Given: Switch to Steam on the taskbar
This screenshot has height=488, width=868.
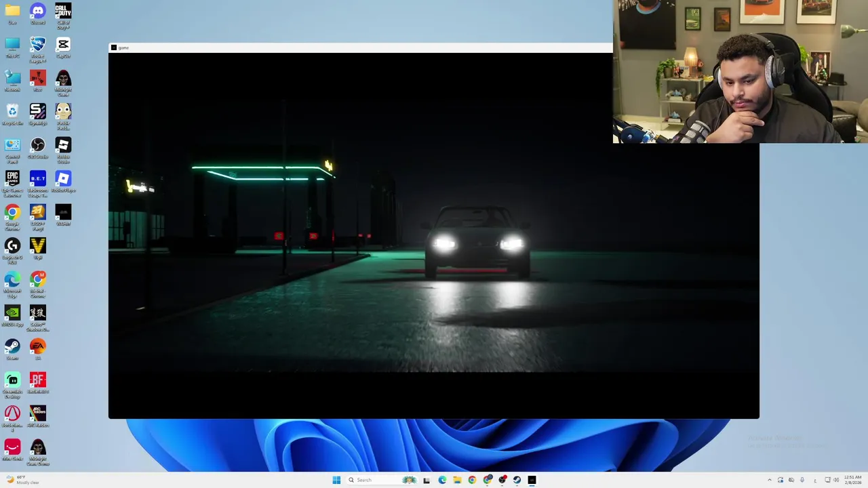Looking at the screenshot, I should [x=517, y=480].
